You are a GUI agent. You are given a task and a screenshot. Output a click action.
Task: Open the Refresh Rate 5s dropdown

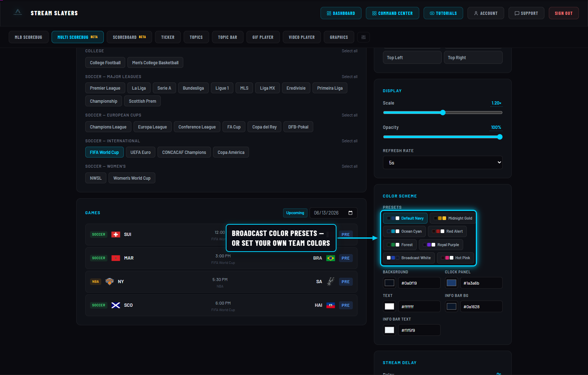(443, 163)
